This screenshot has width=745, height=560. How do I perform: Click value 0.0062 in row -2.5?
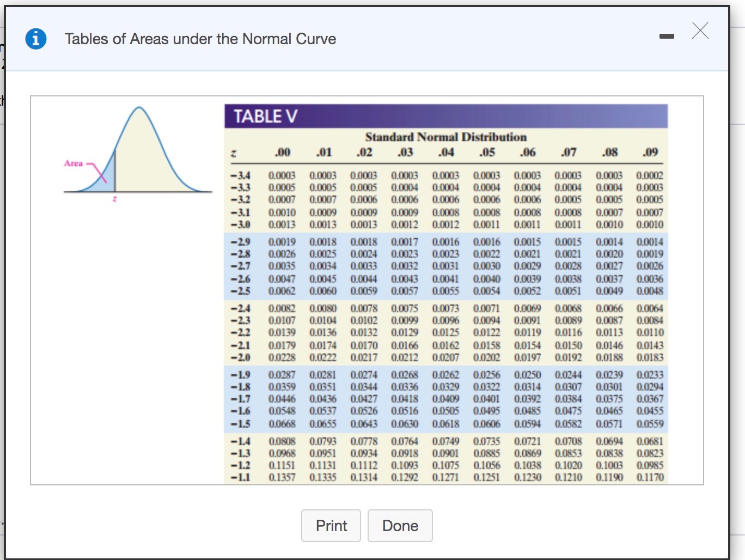pyautogui.click(x=282, y=291)
